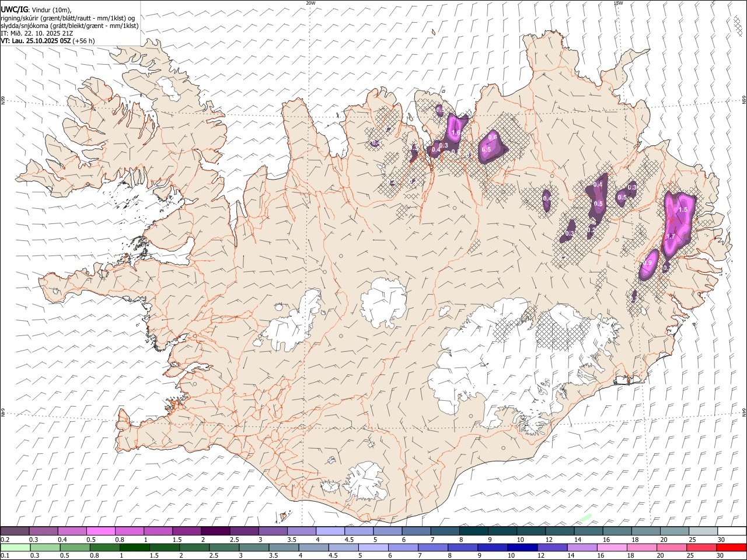Pick the darkest green 1 swatch on lower scale
The width and height of the screenshot is (747, 560).
(x=135, y=547)
